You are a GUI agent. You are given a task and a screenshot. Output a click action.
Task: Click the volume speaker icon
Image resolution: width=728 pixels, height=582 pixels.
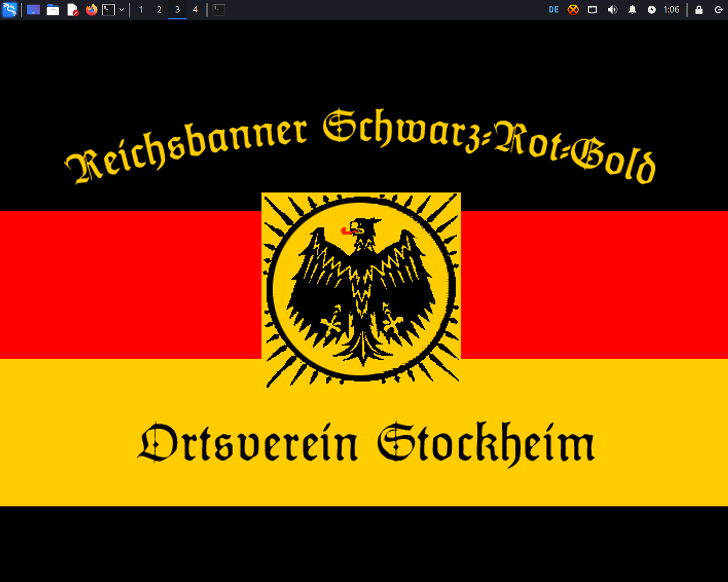click(613, 10)
